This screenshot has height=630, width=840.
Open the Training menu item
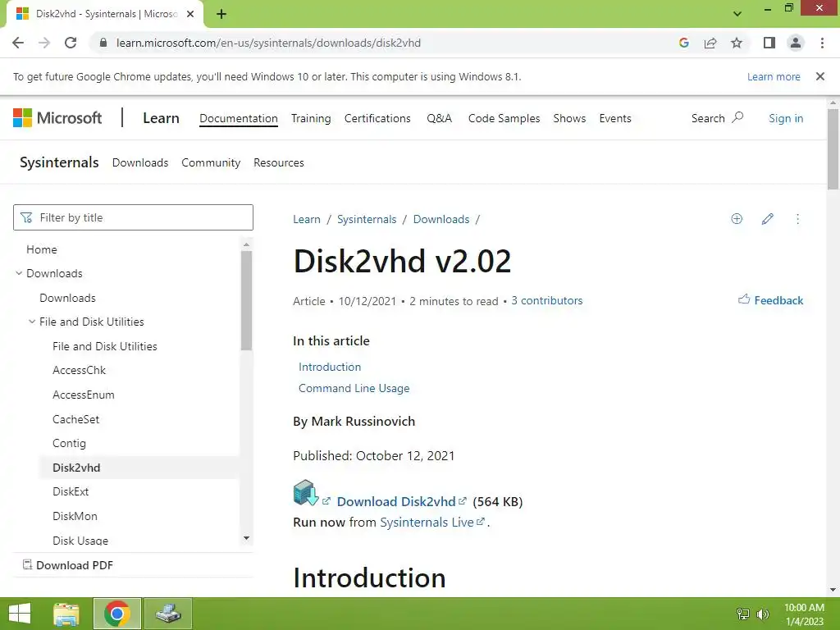tap(311, 118)
